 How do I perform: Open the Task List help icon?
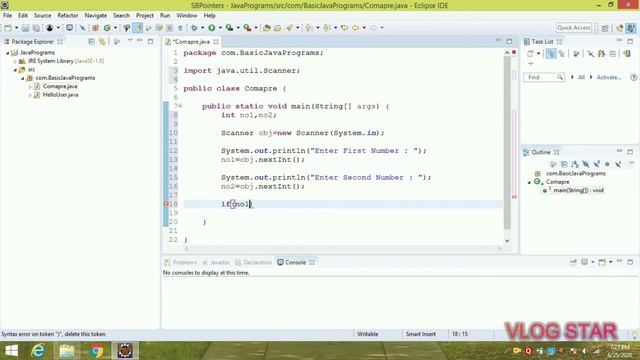coord(633,77)
